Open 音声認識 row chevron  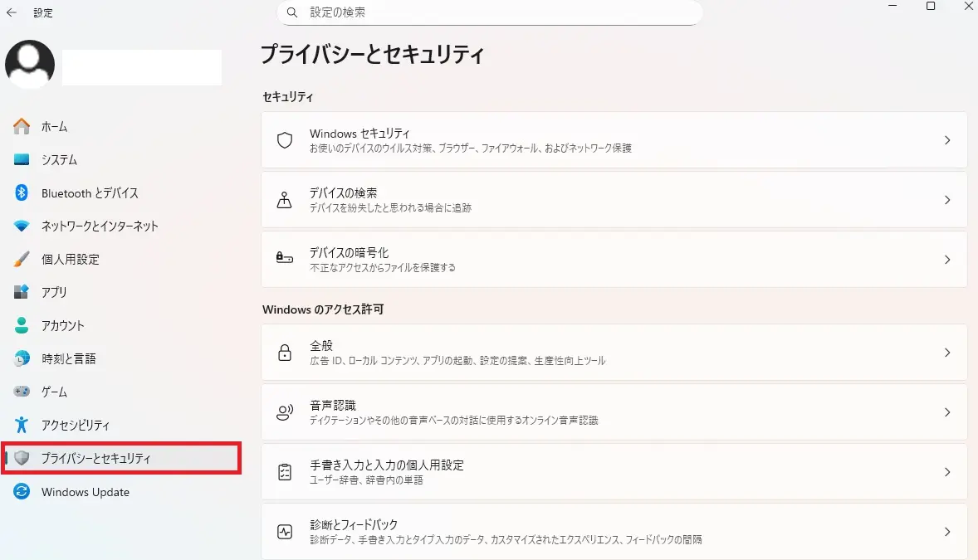pos(946,412)
